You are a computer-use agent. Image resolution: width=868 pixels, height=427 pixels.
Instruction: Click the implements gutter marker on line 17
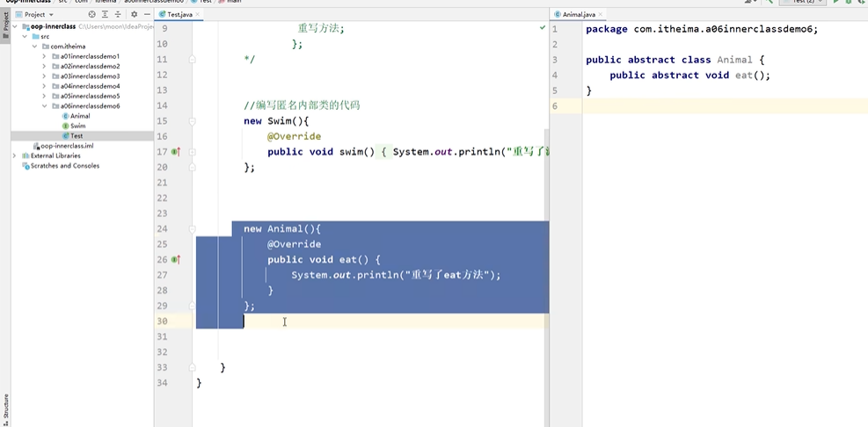176,151
